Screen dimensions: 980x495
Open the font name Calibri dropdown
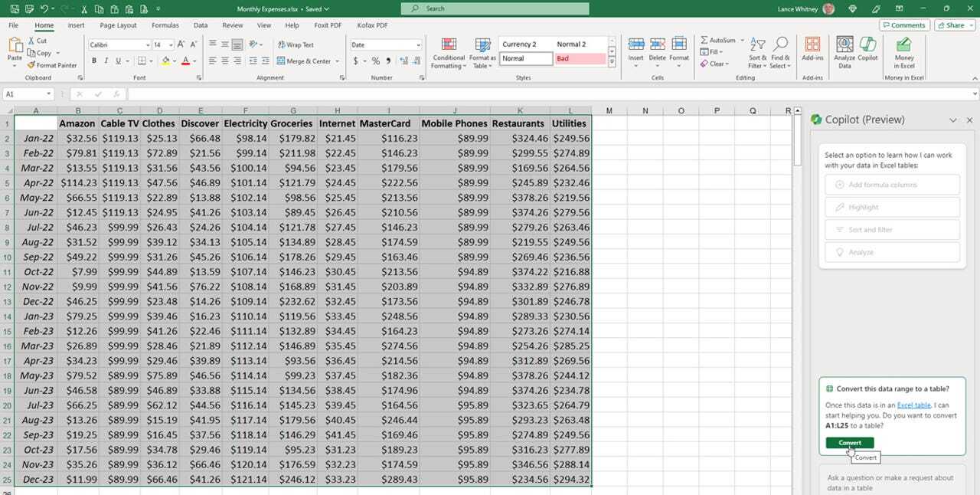(x=147, y=45)
